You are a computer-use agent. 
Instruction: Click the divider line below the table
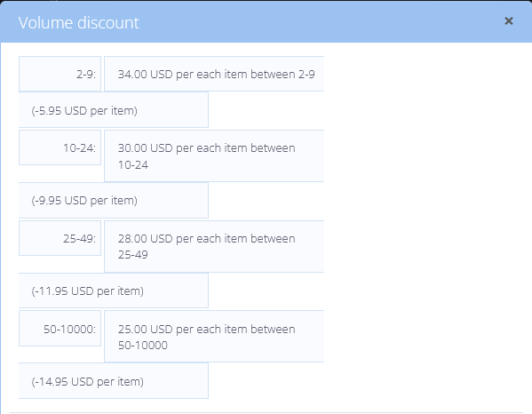click(x=266, y=412)
